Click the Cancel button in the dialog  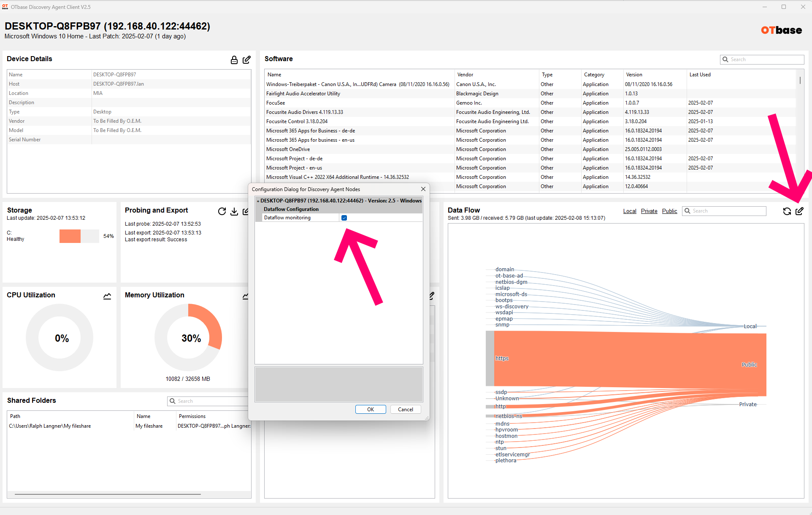click(x=406, y=410)
